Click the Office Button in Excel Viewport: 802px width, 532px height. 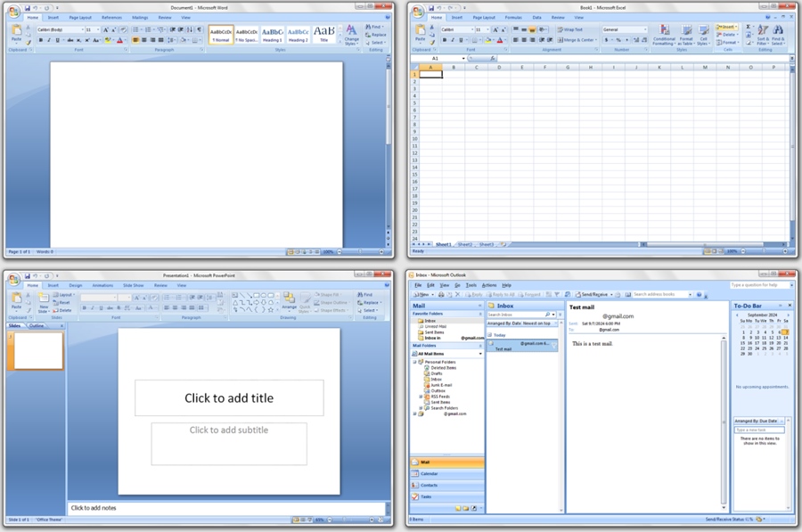click(x=417, y=9)
